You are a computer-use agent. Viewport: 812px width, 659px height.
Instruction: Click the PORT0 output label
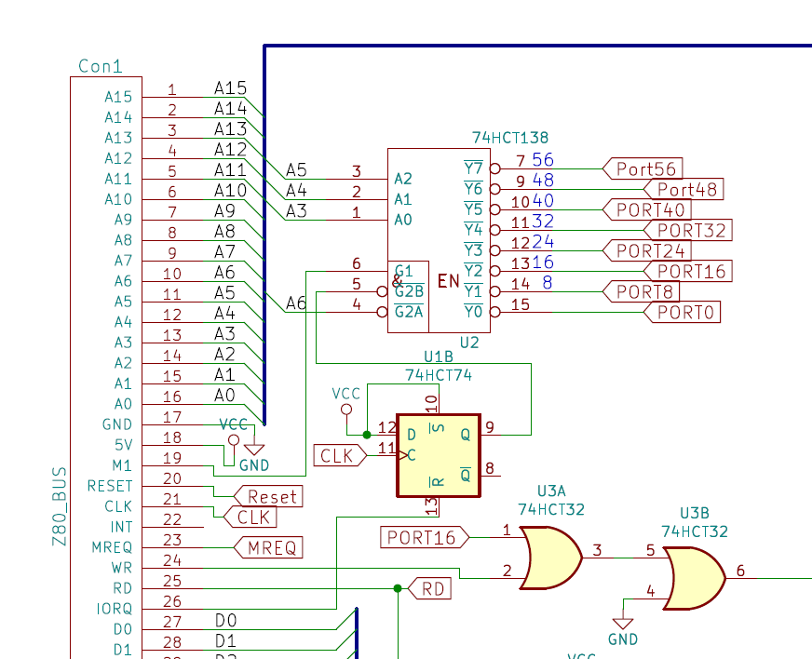tap(684, 312)
